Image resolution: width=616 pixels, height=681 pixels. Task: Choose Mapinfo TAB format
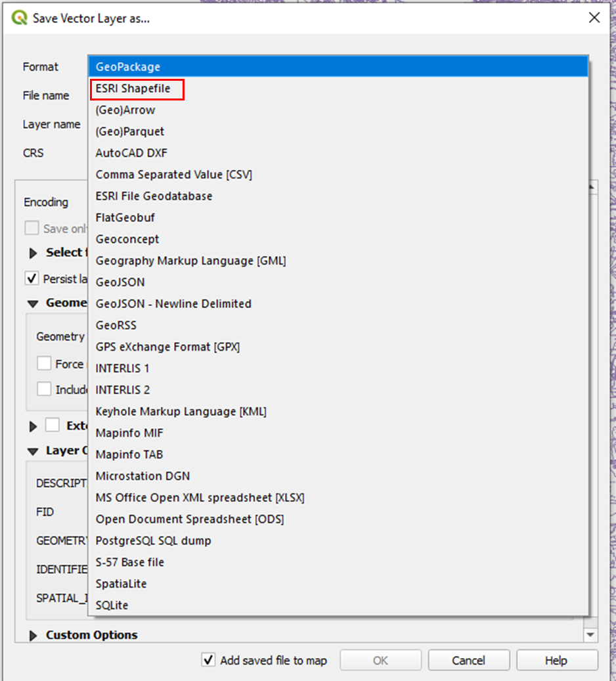point(338,454)
